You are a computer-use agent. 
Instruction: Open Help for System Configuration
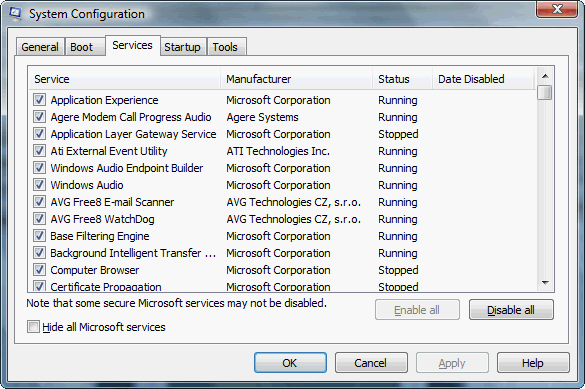tap(533, 363)
